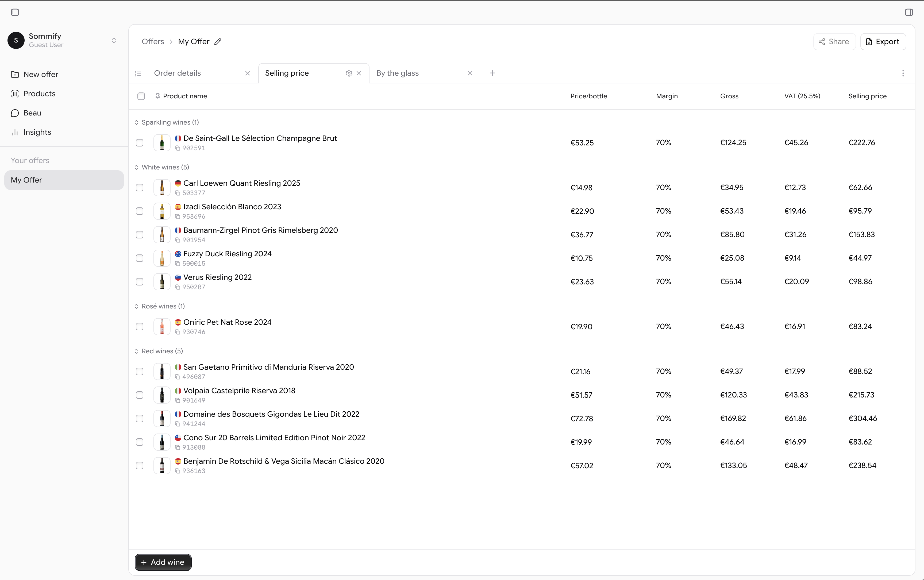Open the three-dot more options menu
Viewport: 924px width, 580px height.
[x=903, y=73]
